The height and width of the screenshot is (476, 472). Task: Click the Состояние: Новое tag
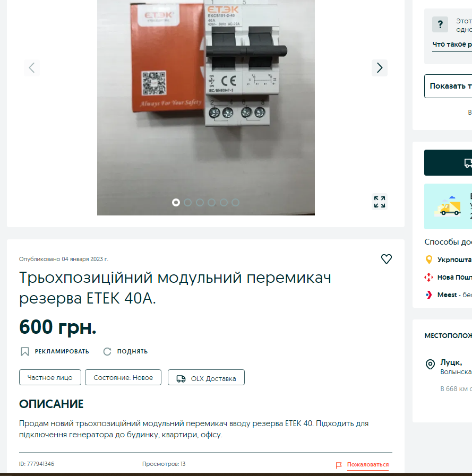tap(123, 377)
